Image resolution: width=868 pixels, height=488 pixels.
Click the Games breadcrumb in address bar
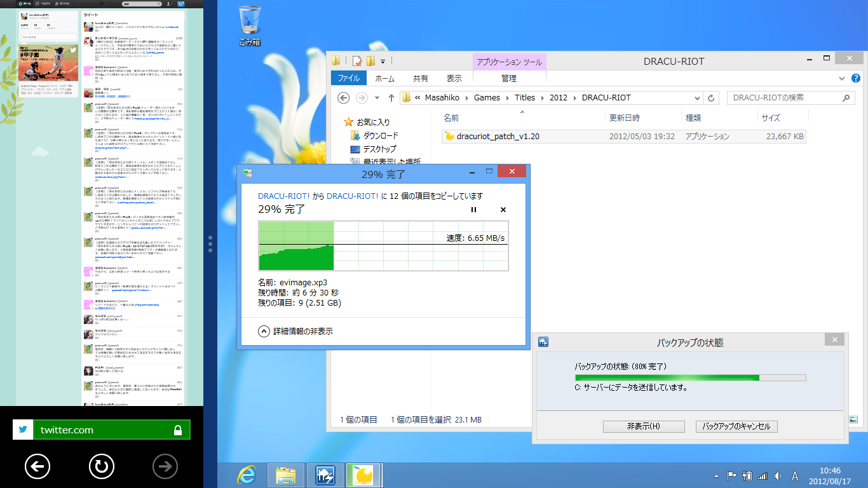487,98
